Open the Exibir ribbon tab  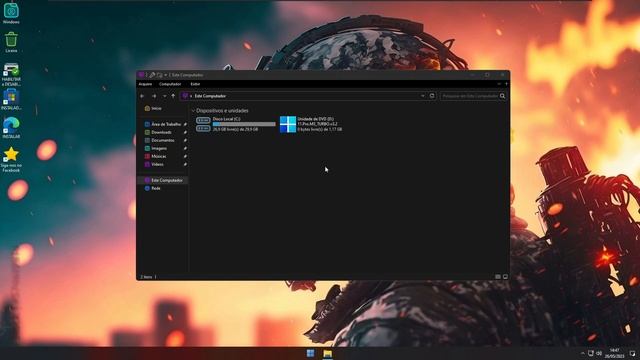[195, 84]
